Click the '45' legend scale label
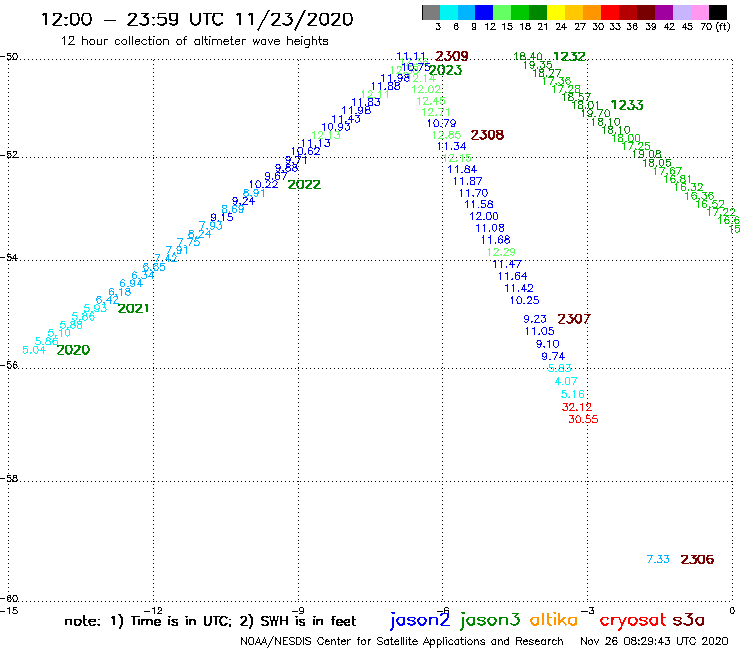This screenshot has width=740, height=650. click(687, 26)
